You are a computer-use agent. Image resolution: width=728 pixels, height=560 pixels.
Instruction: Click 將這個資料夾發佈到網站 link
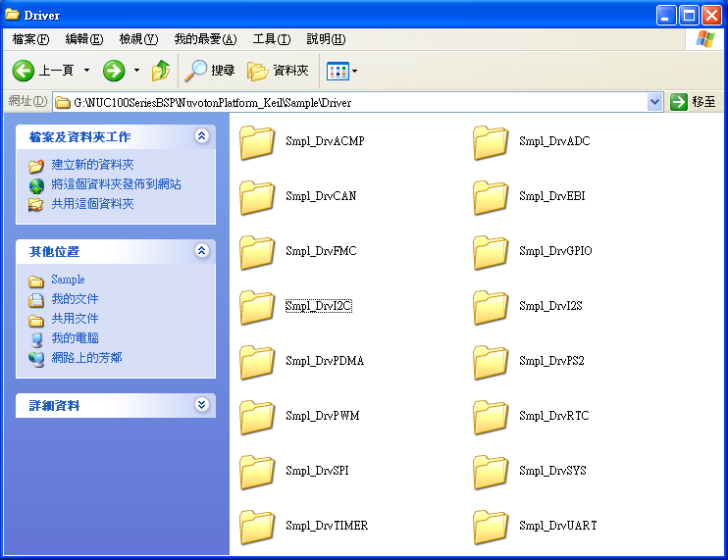[116, 184]
